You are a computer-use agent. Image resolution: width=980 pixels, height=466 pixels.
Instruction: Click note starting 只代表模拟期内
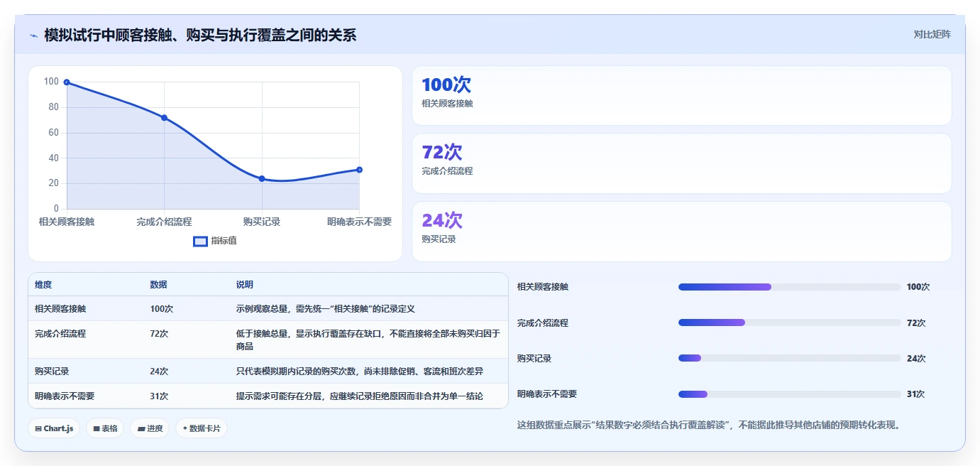point(360,372)
